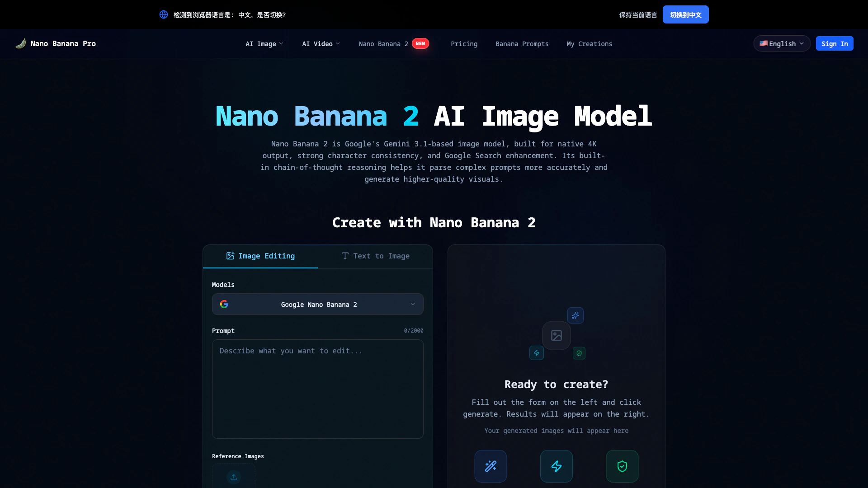868x488 pixels.
Task: Open the AI Image dropdown menu
Action: pos(264,44)
